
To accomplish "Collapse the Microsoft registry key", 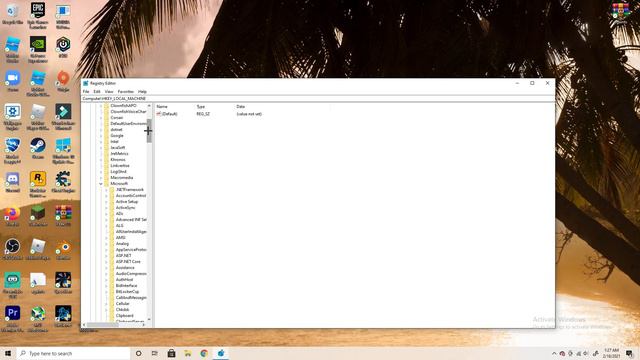I will pos(101,184).
